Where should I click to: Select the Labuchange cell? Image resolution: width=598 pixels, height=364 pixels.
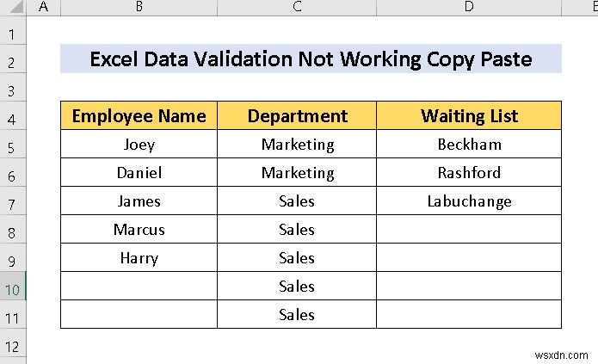(x=469, y=201)
